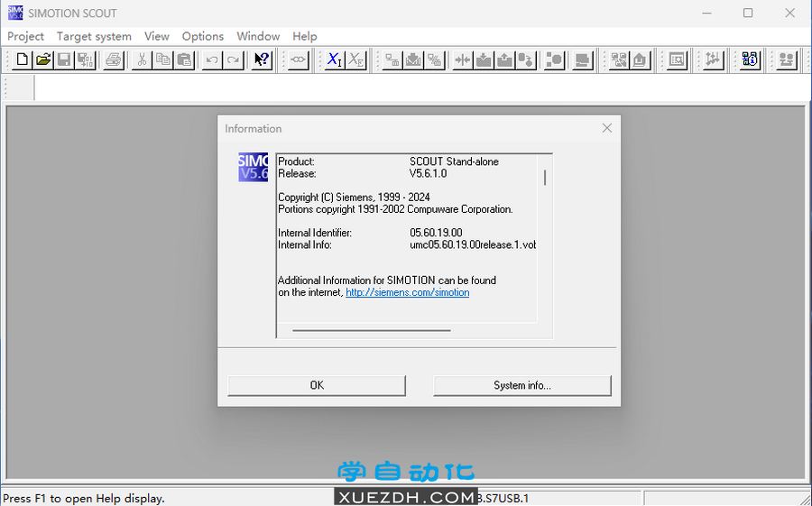This screenshot has height=506, width=812.
Task: Click the percent-sign toolbar icon
Action: pyautogui.click(x=435, y=60)
